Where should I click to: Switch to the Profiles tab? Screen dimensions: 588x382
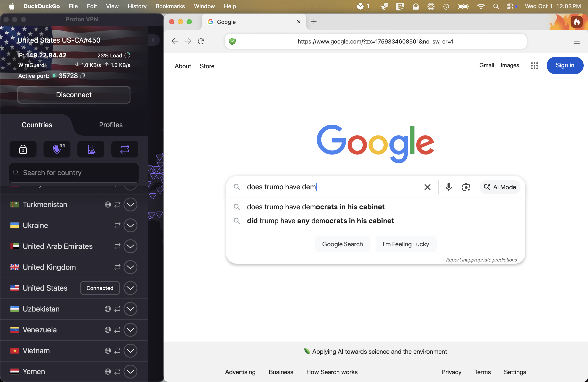point(111,125)
